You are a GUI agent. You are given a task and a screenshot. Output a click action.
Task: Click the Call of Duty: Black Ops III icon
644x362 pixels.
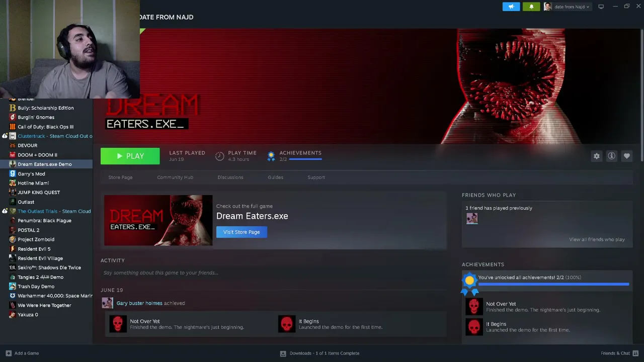click(x=13, y=127)
